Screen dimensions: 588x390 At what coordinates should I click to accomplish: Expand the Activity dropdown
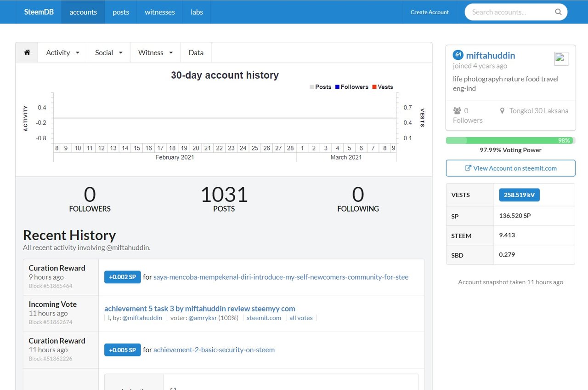pos(62,52)
